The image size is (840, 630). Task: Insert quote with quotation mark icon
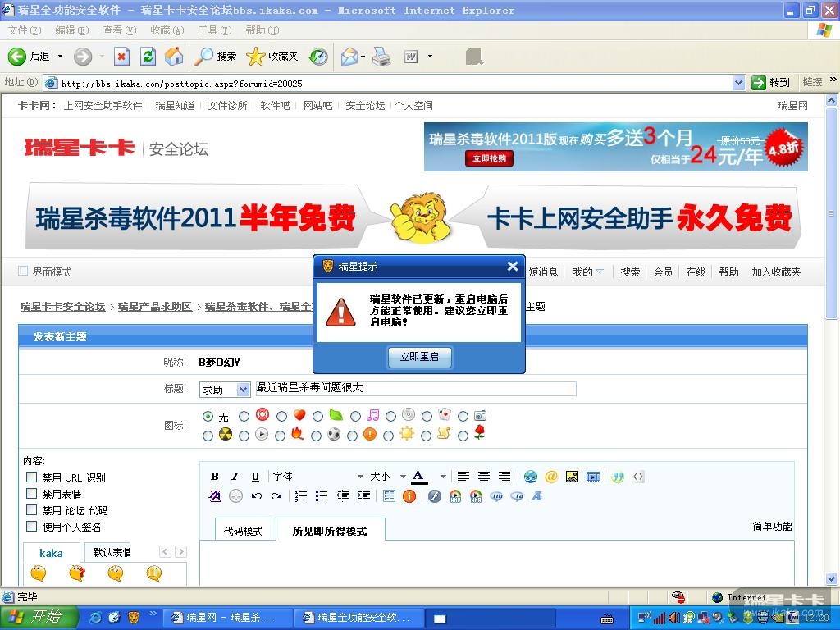coord(618,477)
